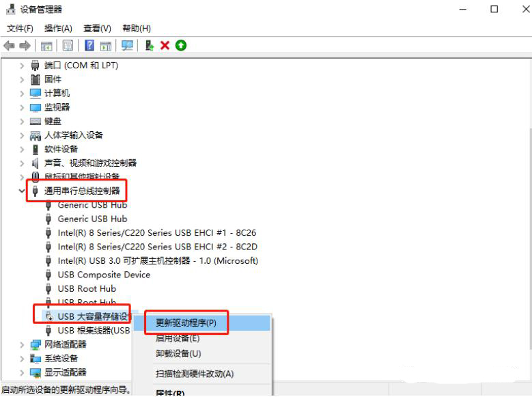Select Intel(R) USB 3.0 可扩展主机控制器 item
Image resolution: width=532 pixels, height=397 pixels.
pos(158,261)
